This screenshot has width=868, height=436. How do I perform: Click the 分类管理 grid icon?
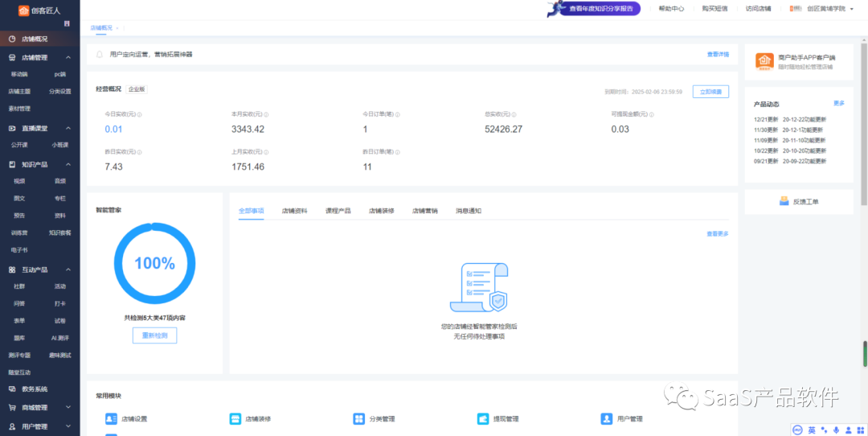point(358,419)
